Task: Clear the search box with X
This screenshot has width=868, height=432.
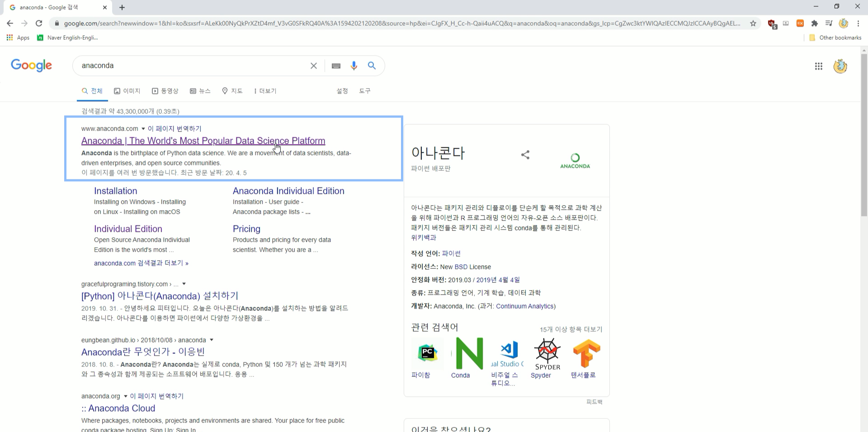Action: 314,66
